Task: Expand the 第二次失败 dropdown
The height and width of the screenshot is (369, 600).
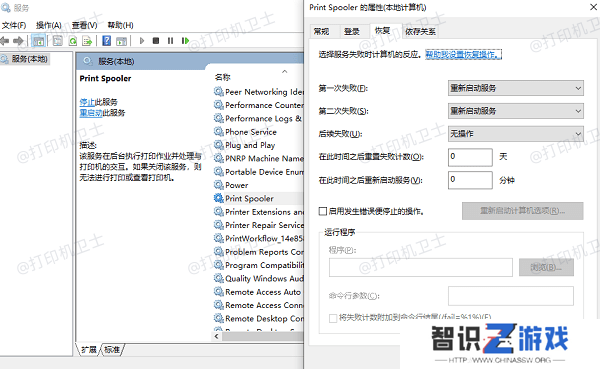Action: [x=515, y=111]
